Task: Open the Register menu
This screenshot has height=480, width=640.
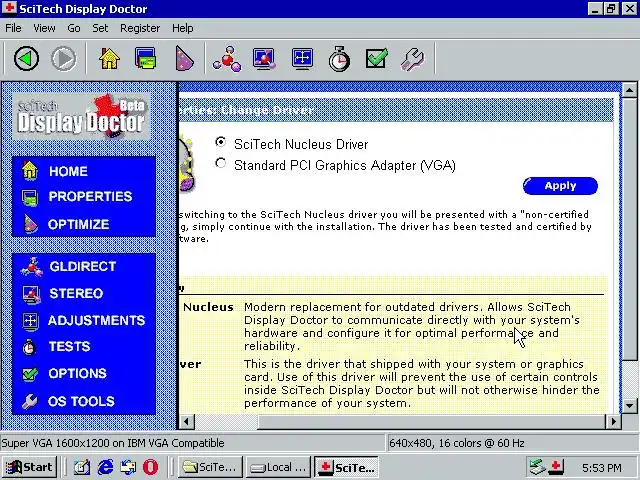Action: point(140,28)
